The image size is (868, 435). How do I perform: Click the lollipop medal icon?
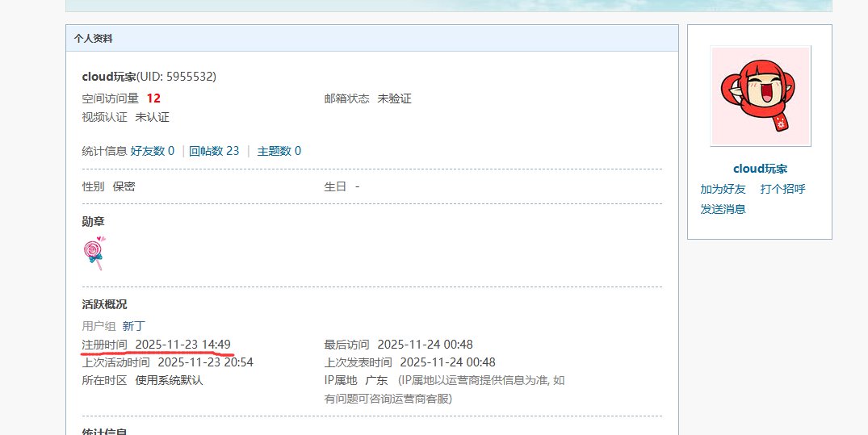click(x=94, y=253)
